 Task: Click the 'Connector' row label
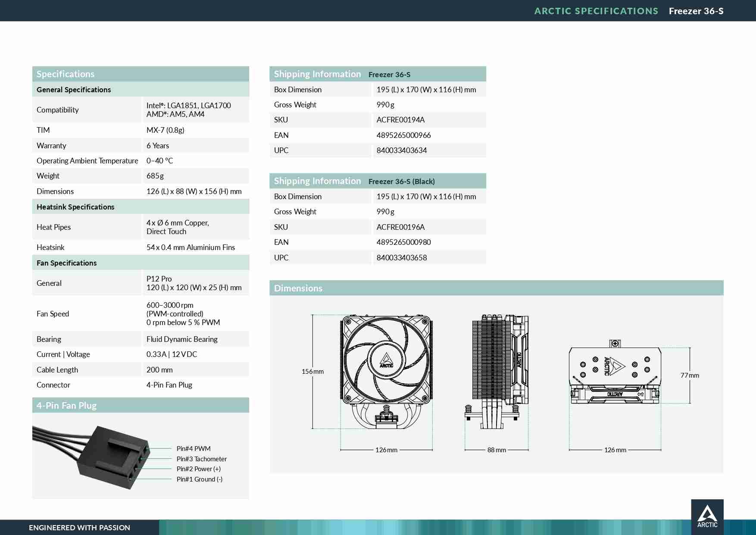(53, 385)
